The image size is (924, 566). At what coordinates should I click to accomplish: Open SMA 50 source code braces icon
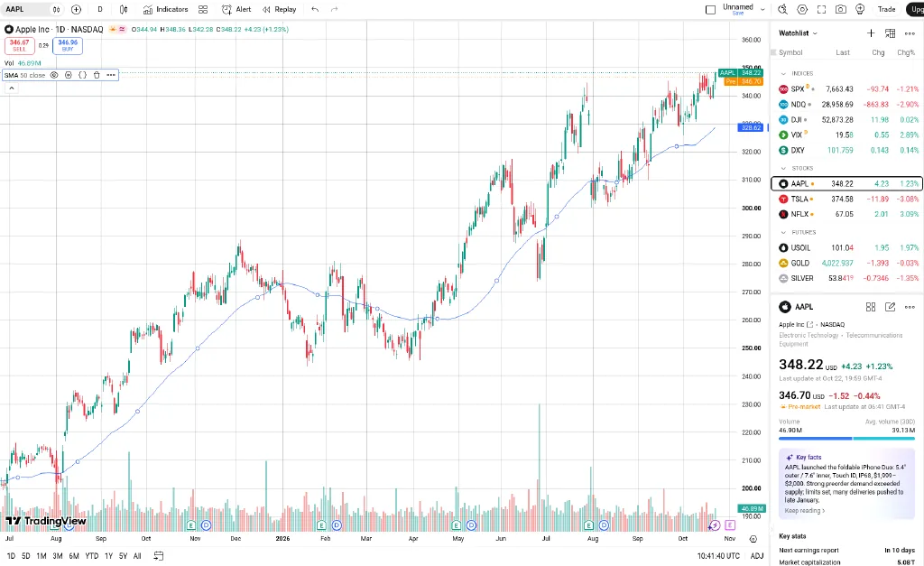(x=82, y=76)
